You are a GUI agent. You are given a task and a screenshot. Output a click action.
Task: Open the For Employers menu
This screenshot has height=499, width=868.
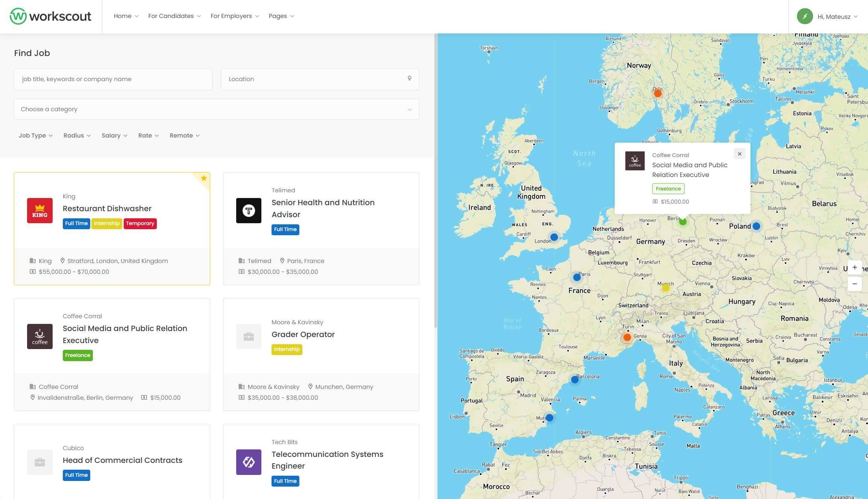(x=234, y=16)
